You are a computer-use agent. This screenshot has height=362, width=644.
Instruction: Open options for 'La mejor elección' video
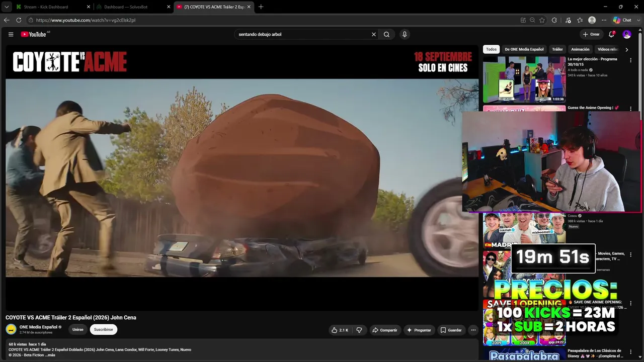coord(630,60)
